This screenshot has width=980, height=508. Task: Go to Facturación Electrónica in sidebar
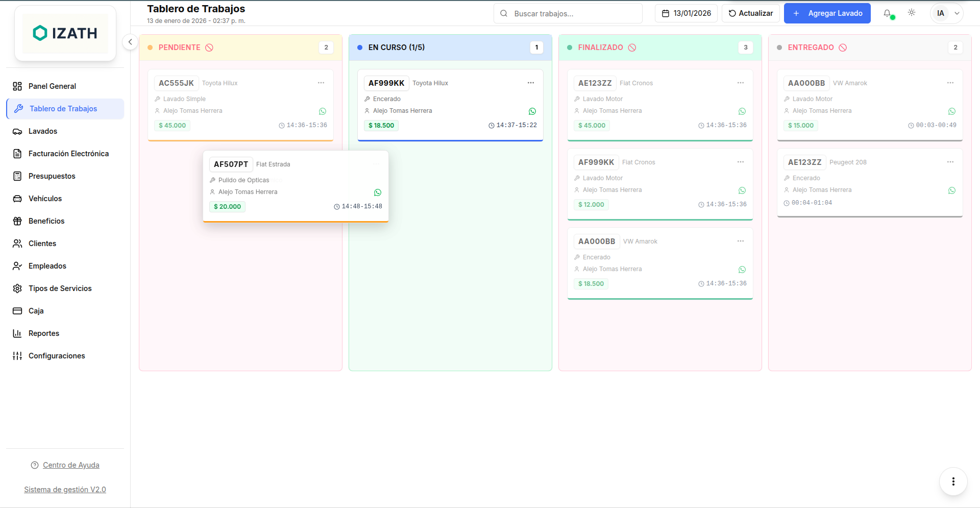click(68, 154)
